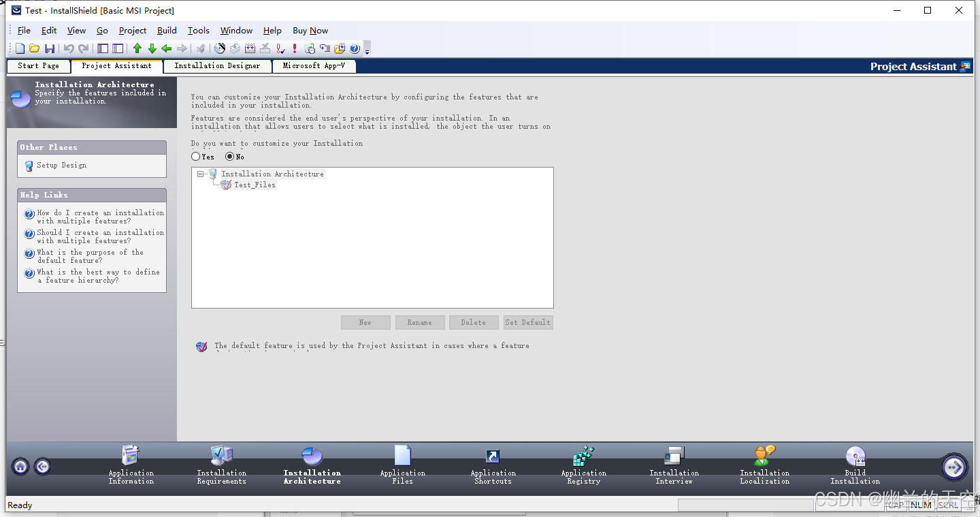
Task: Open the Build menu
Action: [x=167, y=31]
